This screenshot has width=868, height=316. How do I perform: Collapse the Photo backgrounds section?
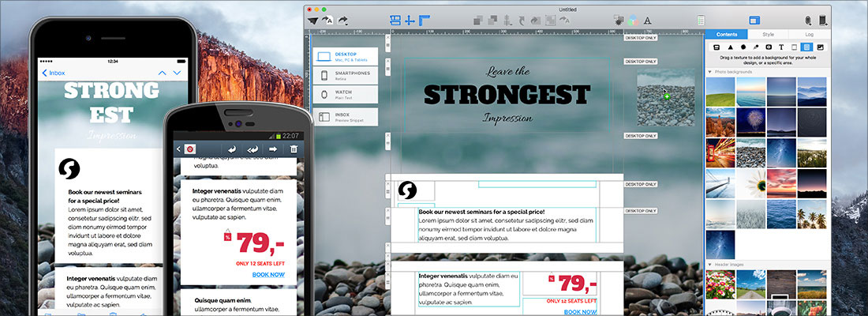pos(709,72)
